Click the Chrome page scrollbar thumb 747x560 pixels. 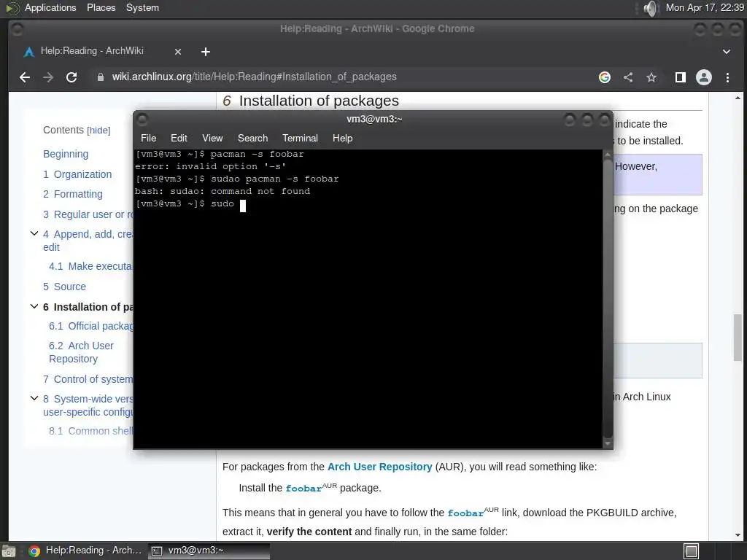[738, 337]
